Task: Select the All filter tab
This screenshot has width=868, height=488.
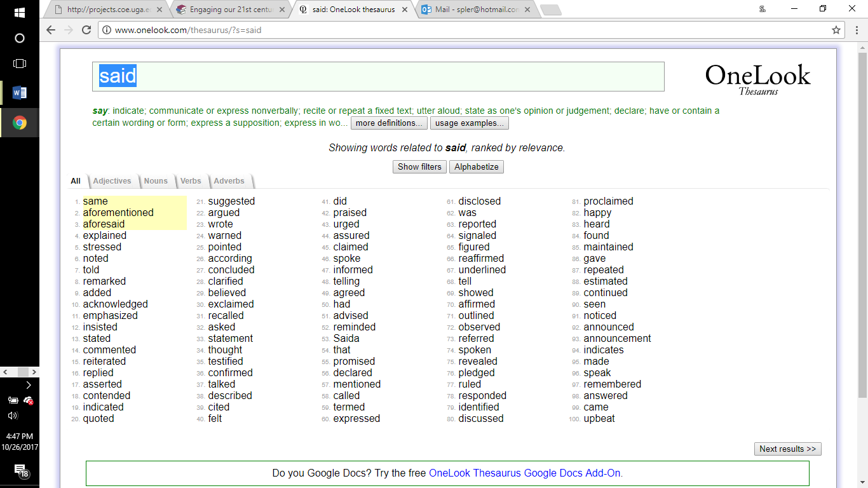Action: 76,181
